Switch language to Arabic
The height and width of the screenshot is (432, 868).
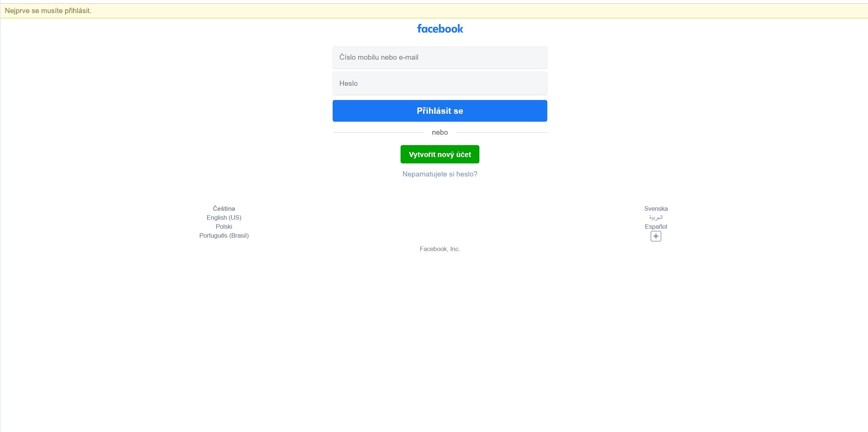(x=656, y=217)
